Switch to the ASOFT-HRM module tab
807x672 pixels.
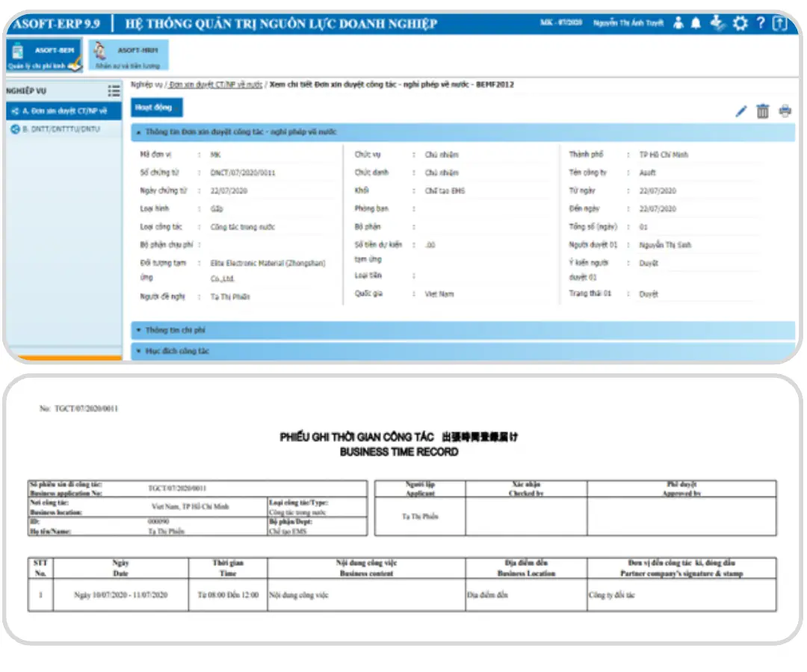(129, 57)
